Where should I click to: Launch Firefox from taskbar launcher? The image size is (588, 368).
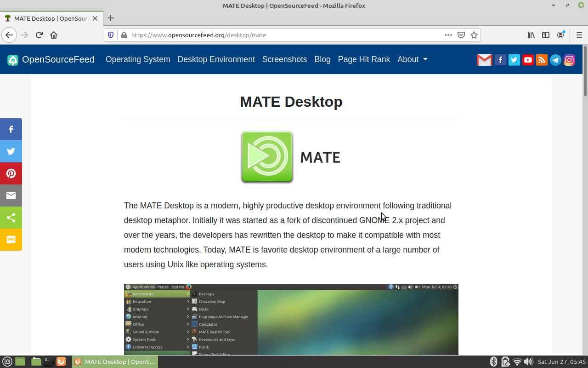61,362
